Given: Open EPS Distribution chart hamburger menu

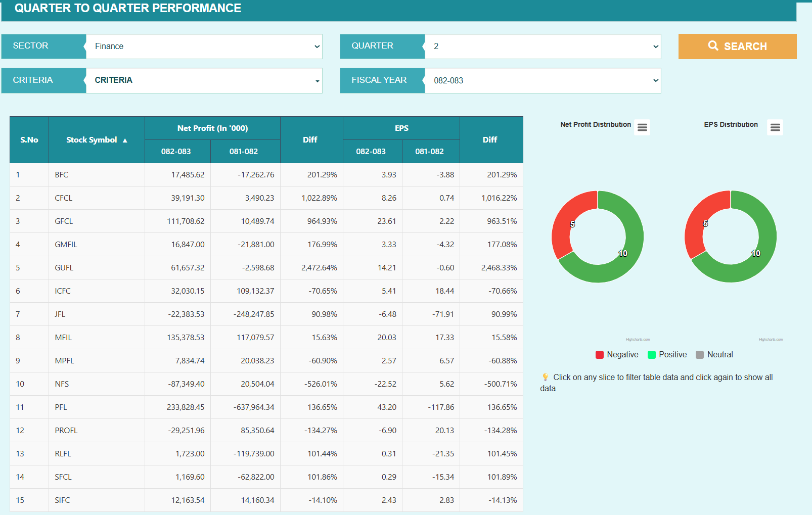Looking at the screenshot, I should [775, 127].
